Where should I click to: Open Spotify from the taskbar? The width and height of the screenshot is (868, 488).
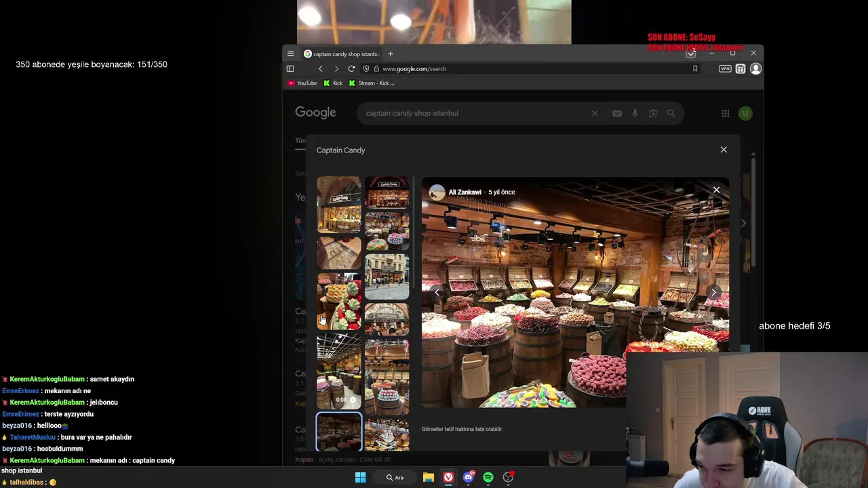[x=488, y=477]
